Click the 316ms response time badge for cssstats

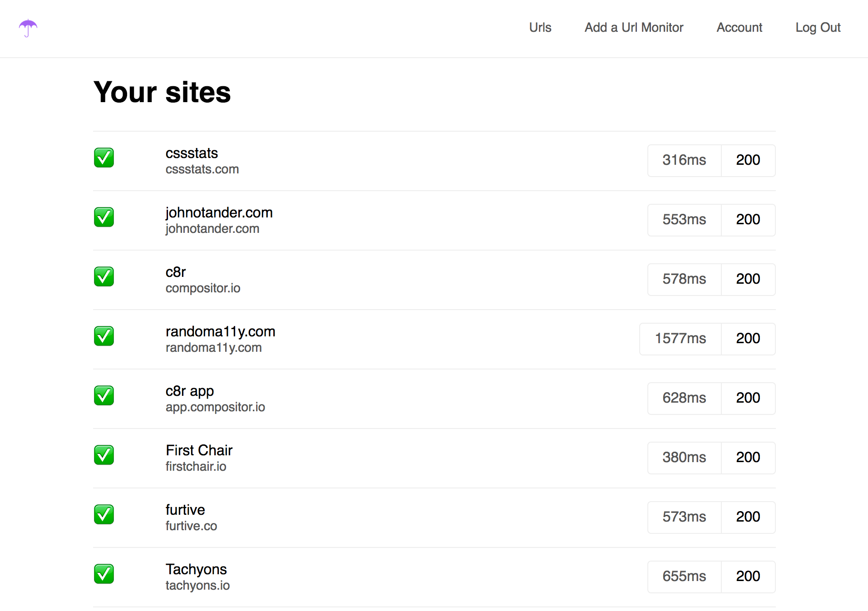684,160
